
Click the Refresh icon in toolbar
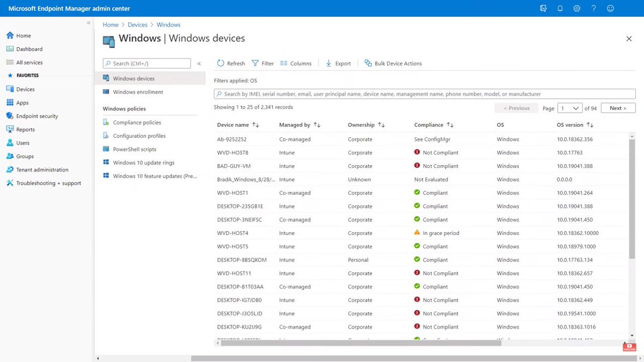tap(221, 63)
